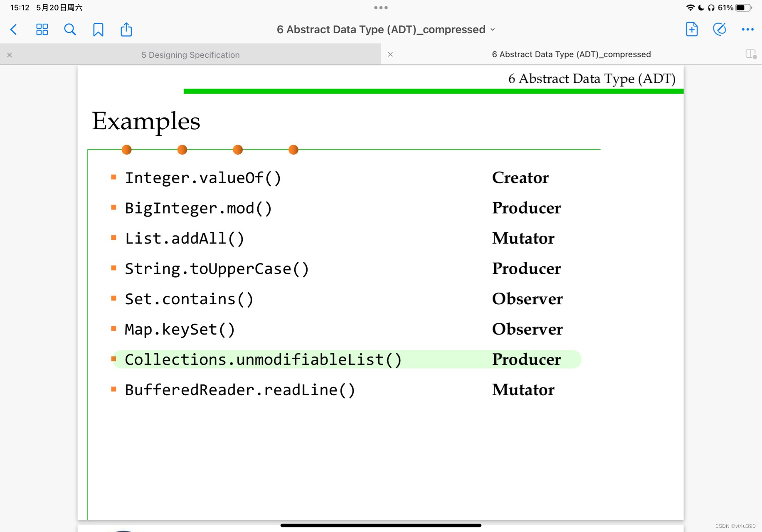Tap the Examples slide heading
The image size is (762, 532).
pos(146,121)
